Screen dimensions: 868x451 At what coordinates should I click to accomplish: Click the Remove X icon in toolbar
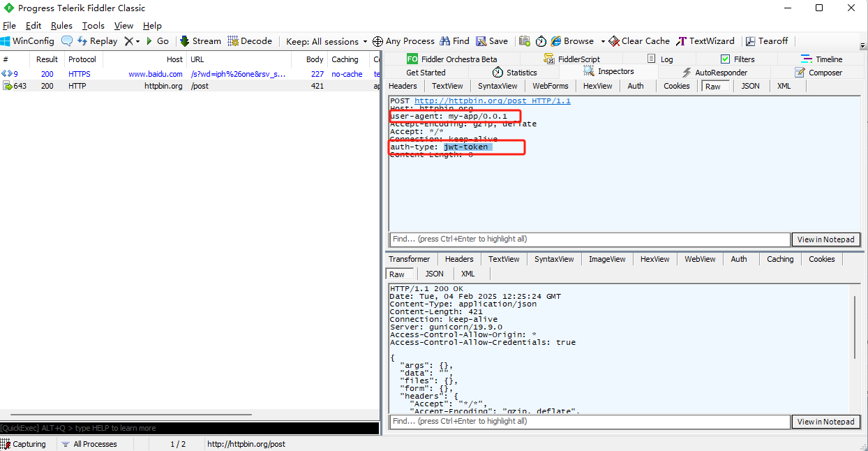(129, 41)
